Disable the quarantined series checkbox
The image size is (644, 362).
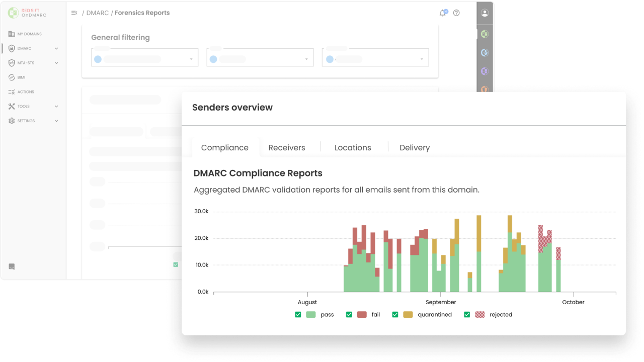395,315
